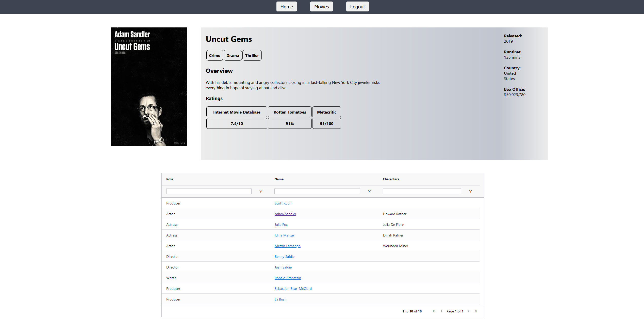Viewport: 644px width, 332px height.
Task: Click the Logout button
Action: (x=357, y=6)
